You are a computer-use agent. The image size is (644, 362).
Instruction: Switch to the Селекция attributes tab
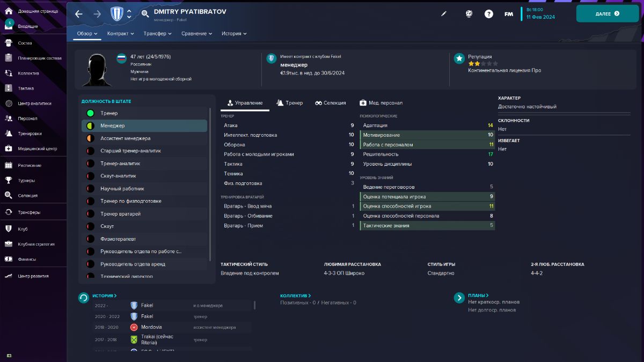tap(330, 103)
